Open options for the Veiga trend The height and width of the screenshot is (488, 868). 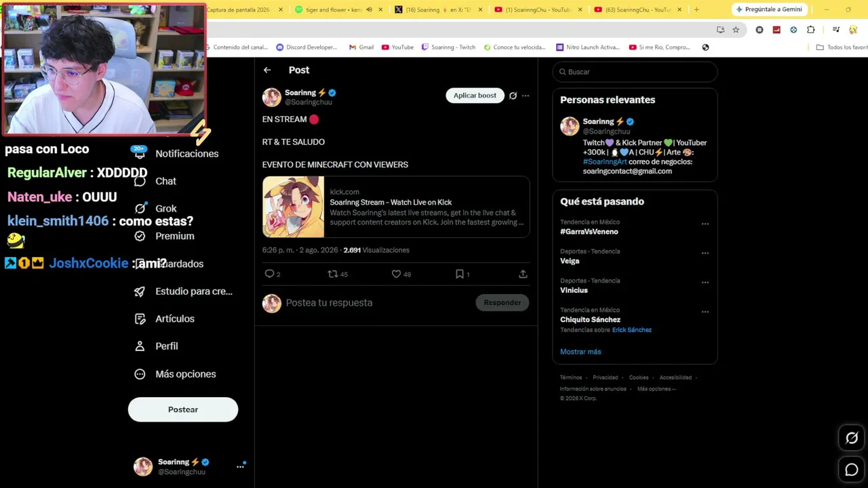tap(705, 253)
